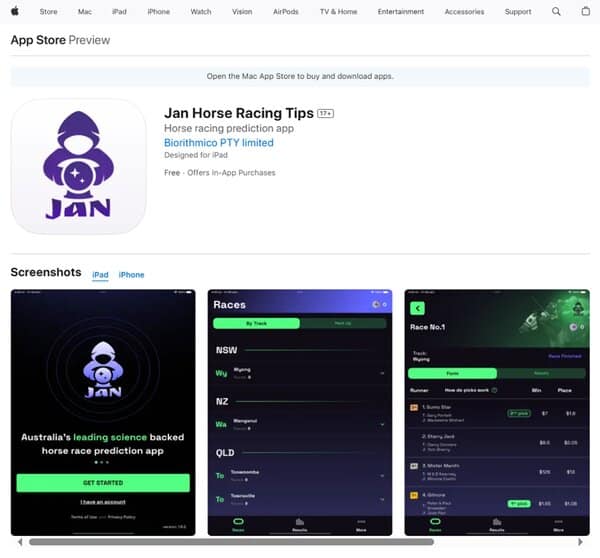Image resolution: width=600 pixels, height=558 pixels.
Task: Click Races icon in third screenshot bottom bar
Action: 435,524
